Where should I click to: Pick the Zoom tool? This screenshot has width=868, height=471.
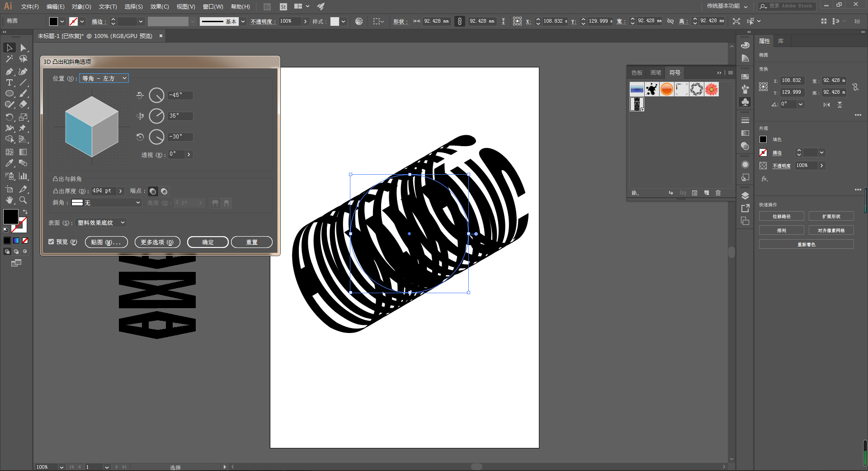[23, 200]
